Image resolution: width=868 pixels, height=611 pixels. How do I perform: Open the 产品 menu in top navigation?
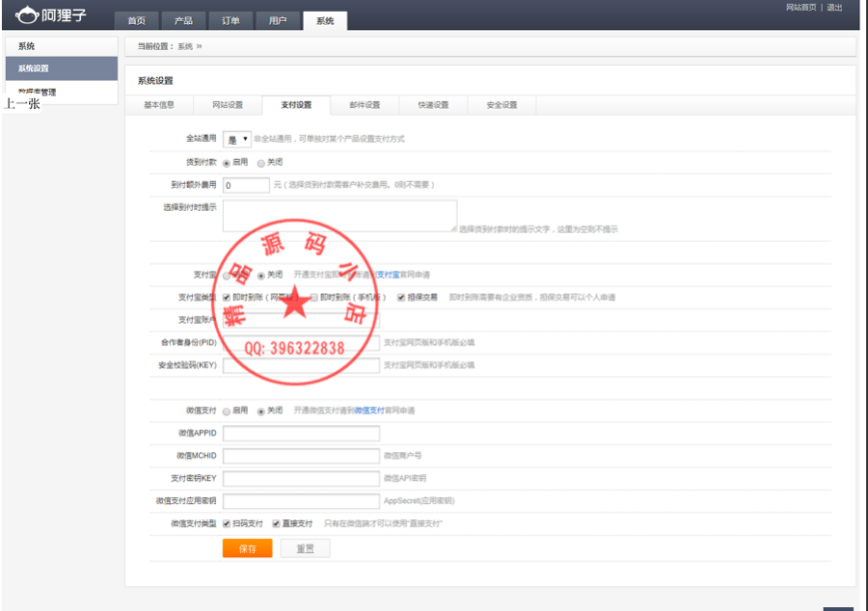tap(183, 19)
